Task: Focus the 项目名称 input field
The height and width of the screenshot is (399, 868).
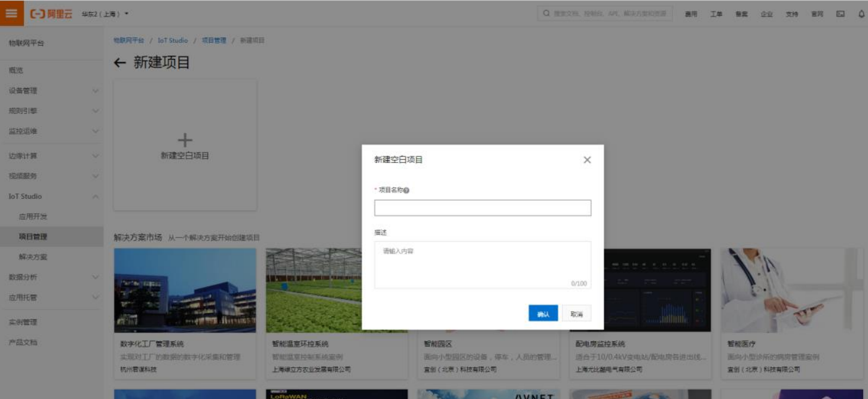Action: [482, 208]
